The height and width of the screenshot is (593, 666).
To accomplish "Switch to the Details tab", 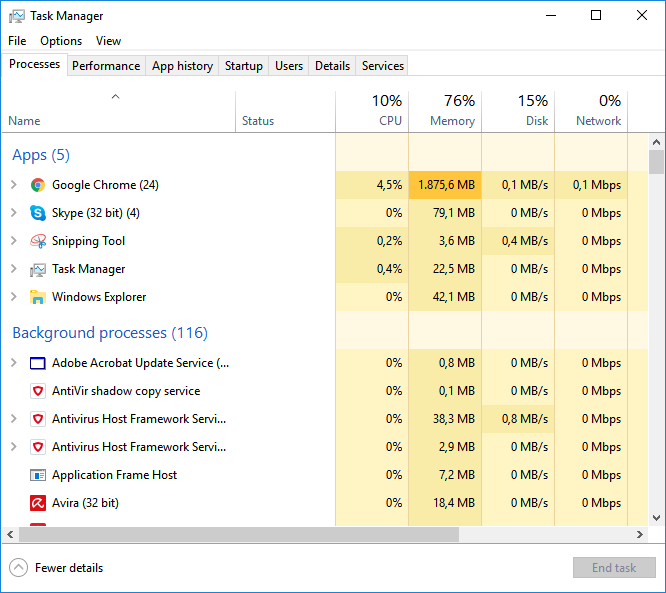I will [333, 66].
